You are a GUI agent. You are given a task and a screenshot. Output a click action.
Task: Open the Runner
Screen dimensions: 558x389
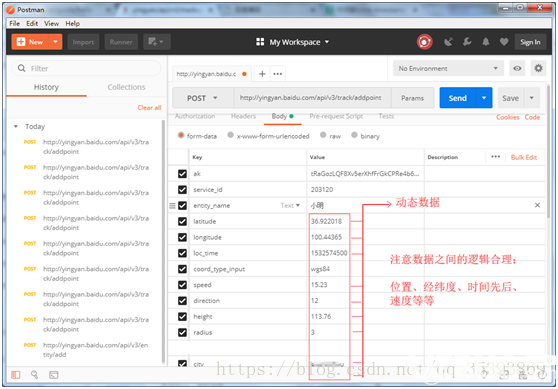tap(121, 42)
